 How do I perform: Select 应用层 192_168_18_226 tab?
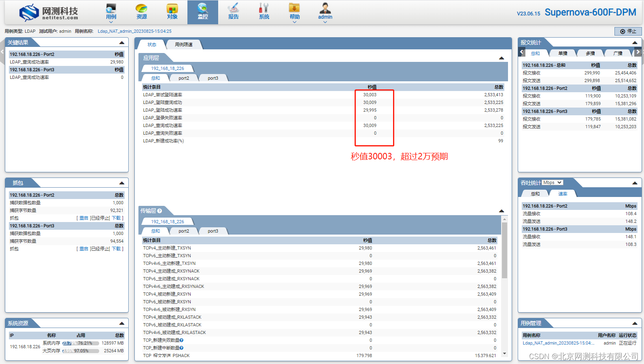click(x=168, y=68)
